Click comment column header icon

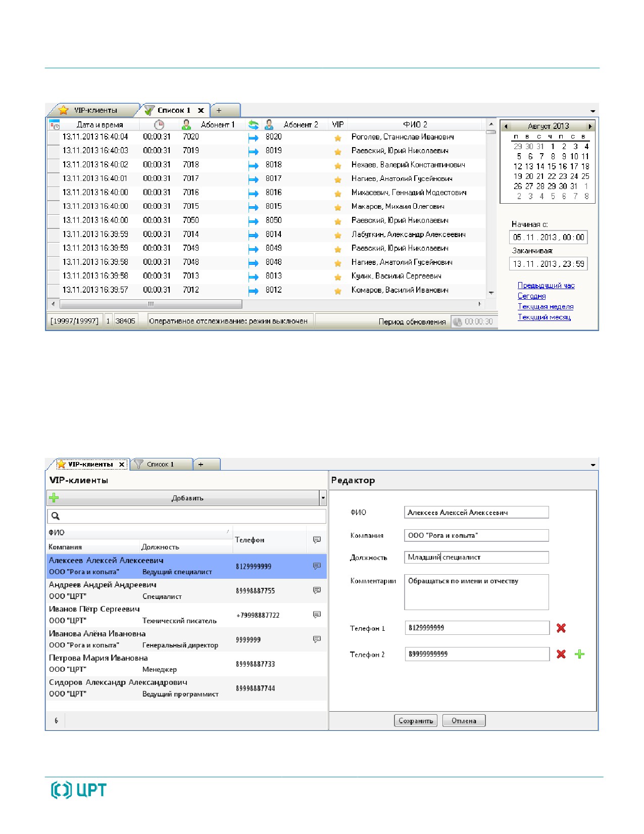coord(317,540)
